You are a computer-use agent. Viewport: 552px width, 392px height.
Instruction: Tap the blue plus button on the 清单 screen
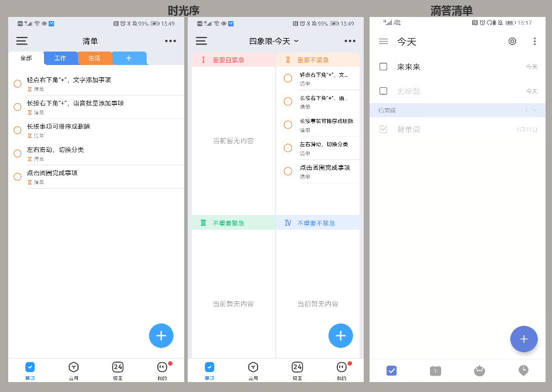161,335
